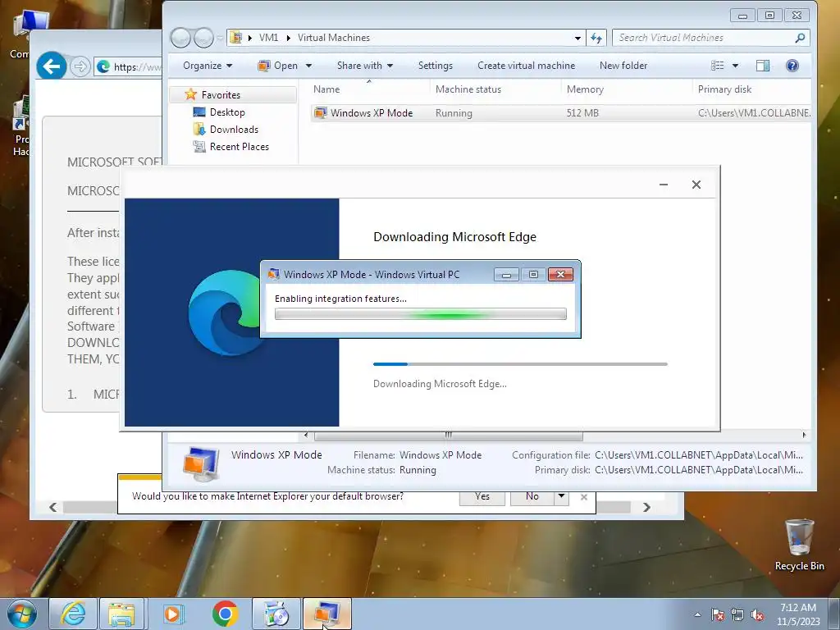Expand the Open button dropdown arrow
The image size is (840, 630).
(308, 66)
